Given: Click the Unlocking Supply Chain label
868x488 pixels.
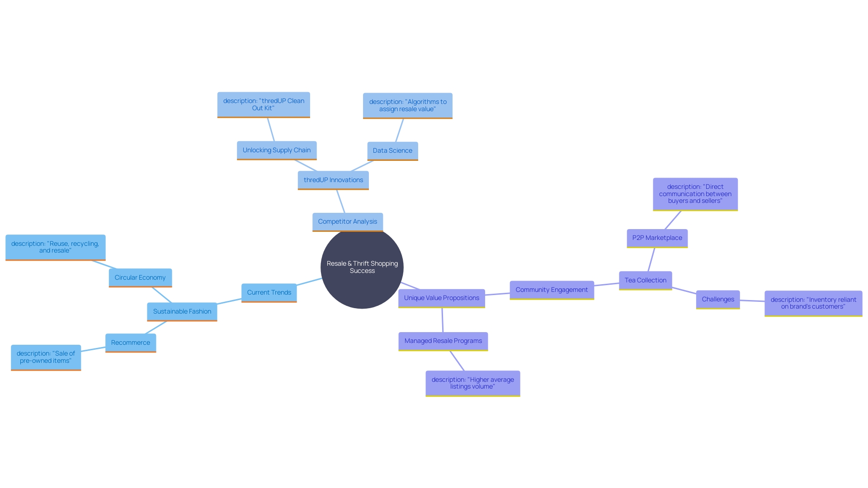Looking at the screenshot, I should point(277,150).
